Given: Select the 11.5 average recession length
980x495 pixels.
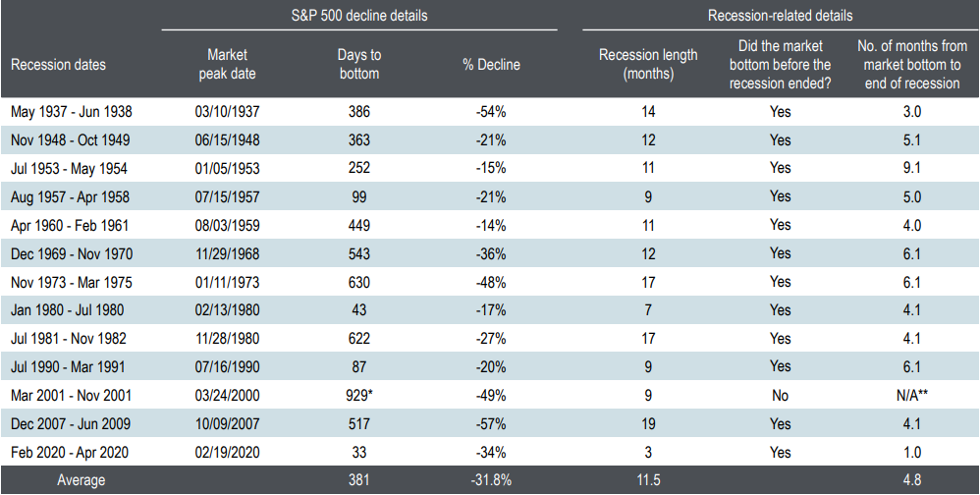Looking at the screenshot, I should (x=649, y=481).
